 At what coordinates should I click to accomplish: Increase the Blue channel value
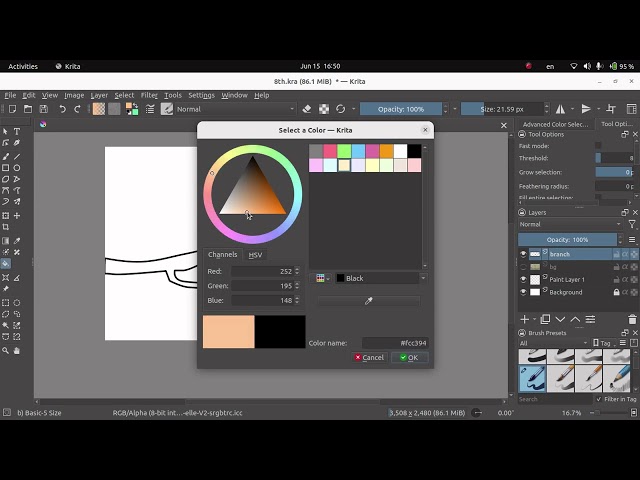pyautogui.click(x=297, y=298)
